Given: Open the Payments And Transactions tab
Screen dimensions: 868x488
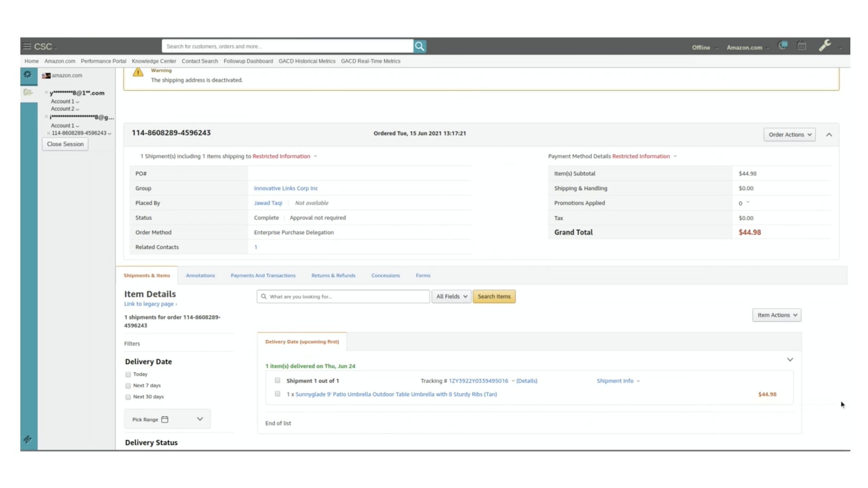Looking at the screenshot, I should [263, 276].
